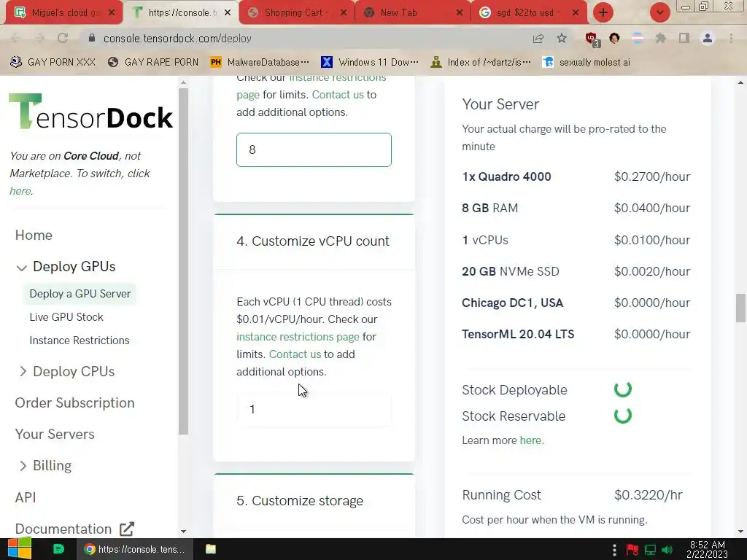Open the Index of /~dartz bookmark
Viewport: 747px width, 560px height.
click(x=481, y=62)
